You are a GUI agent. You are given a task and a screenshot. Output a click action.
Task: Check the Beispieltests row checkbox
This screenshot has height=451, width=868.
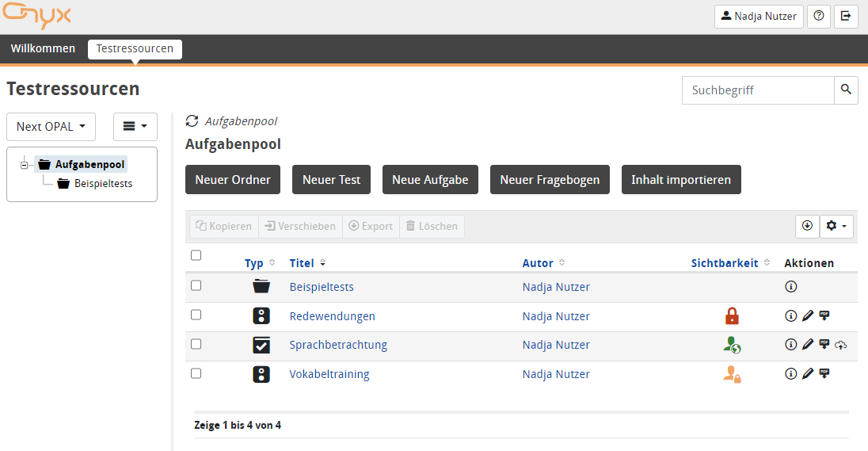[196, 285]
